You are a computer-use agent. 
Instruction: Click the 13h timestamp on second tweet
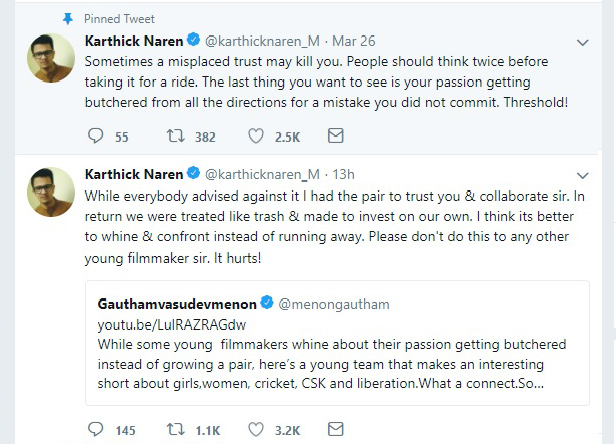pos(343,174)
